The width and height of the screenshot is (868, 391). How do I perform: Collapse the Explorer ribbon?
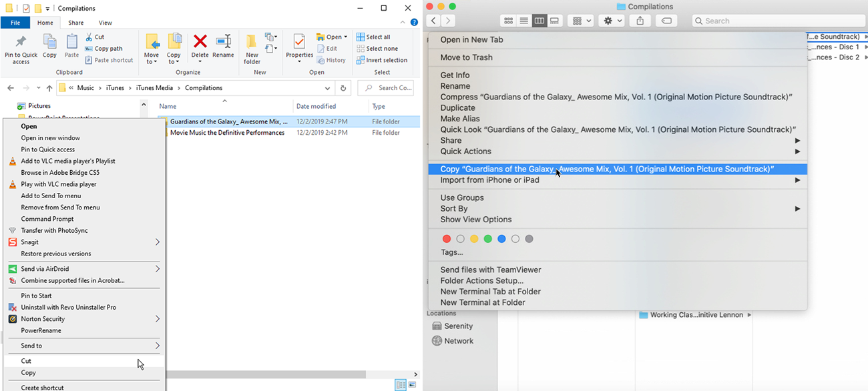tap(401, 23)
